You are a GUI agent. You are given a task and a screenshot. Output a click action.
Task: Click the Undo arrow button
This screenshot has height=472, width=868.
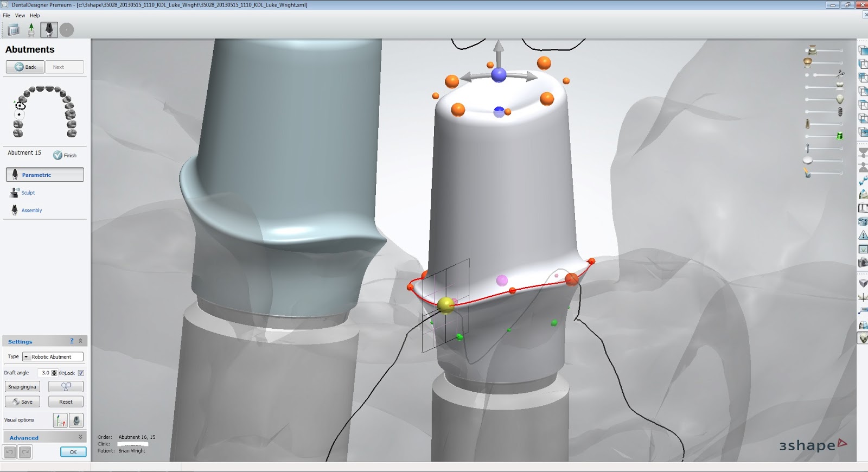click(x=9, y=452)
